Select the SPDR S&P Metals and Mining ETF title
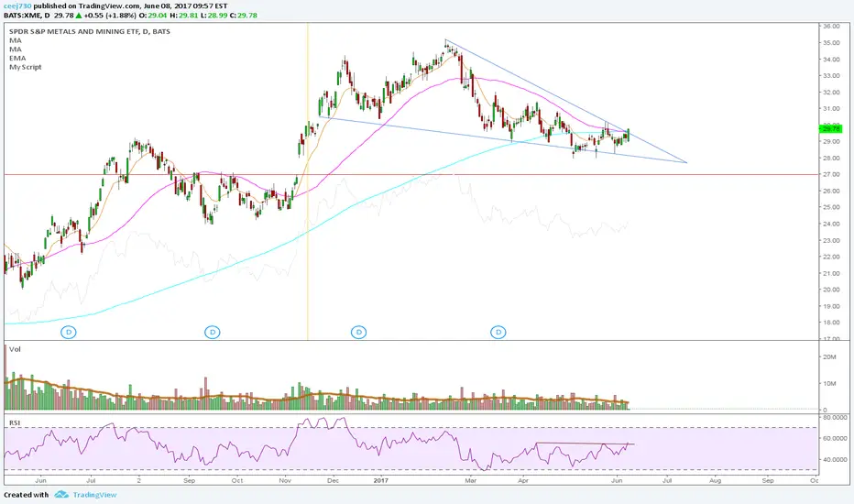Screen dimensions: 854x504 [90, 31]
